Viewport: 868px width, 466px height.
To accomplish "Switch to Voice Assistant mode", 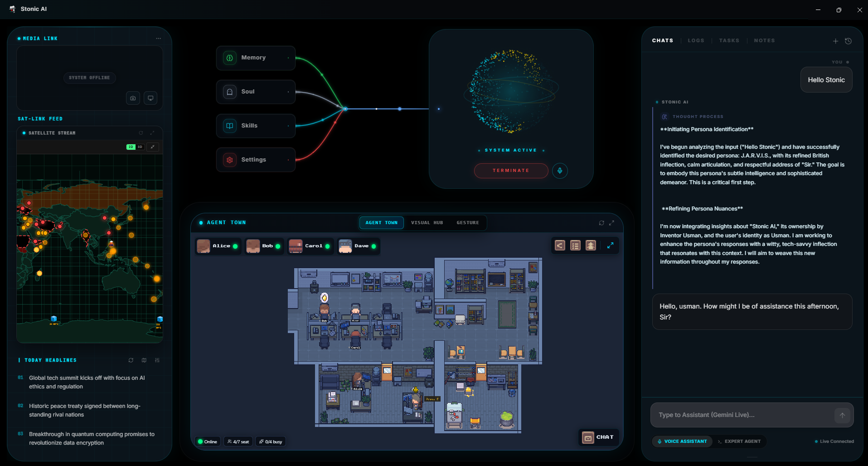I will click(x=682, y=441).
